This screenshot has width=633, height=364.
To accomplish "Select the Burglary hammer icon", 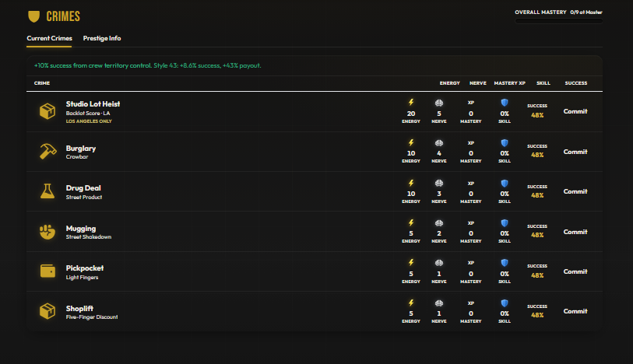I will coord(47,152).
